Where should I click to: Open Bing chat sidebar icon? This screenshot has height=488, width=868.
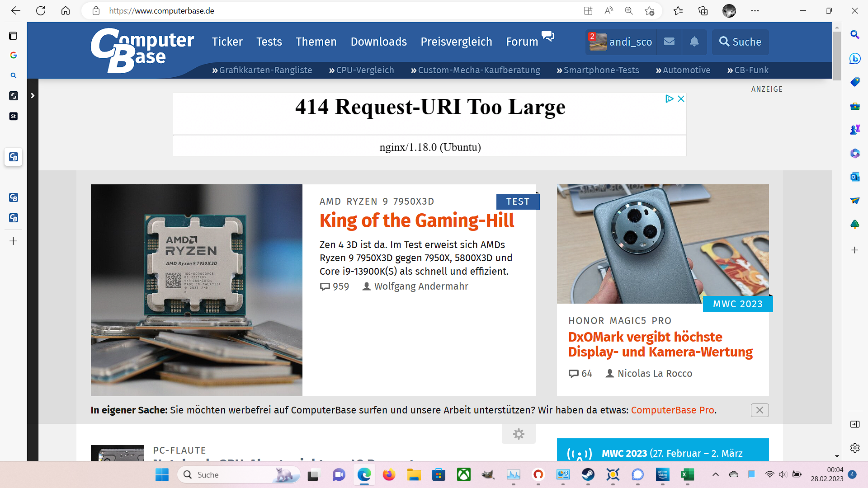point(854,58)
